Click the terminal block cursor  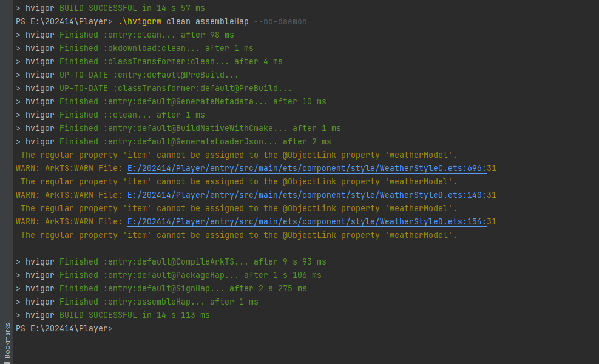point(120,328)
